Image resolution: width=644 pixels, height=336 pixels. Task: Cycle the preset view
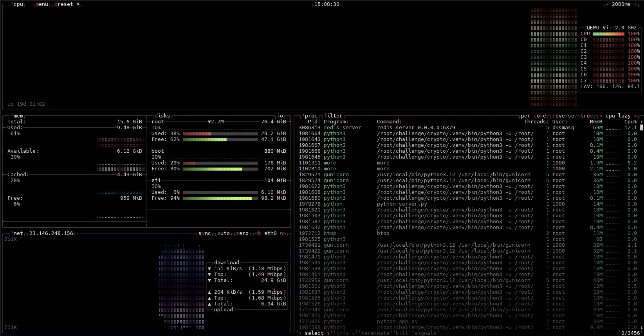(x=67, y=4)
